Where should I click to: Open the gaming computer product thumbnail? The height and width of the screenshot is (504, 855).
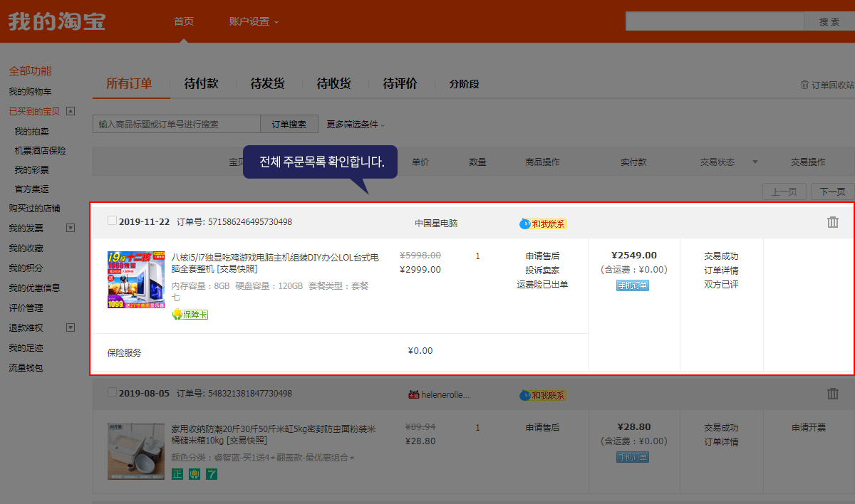[x=135, y=279]
